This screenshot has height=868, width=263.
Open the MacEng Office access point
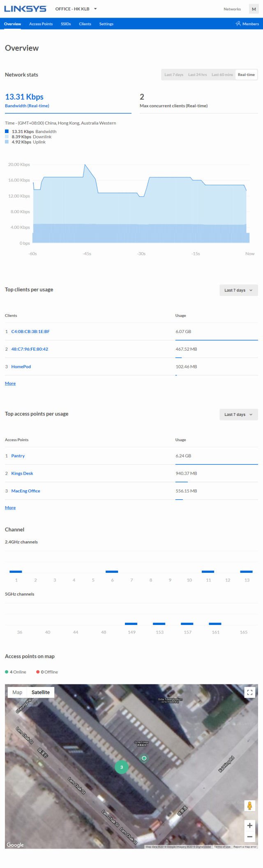[25, 491]
